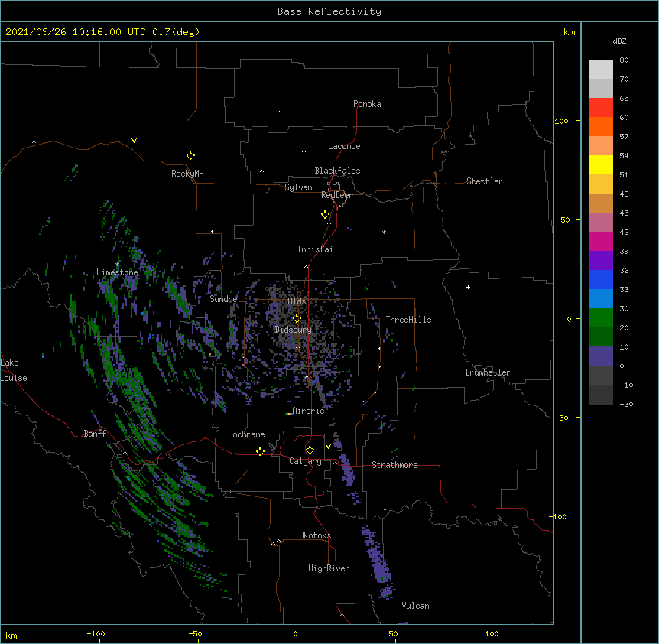
Task: Pick the orange 60 dBZ legend swatch
Action: point(601,126)
